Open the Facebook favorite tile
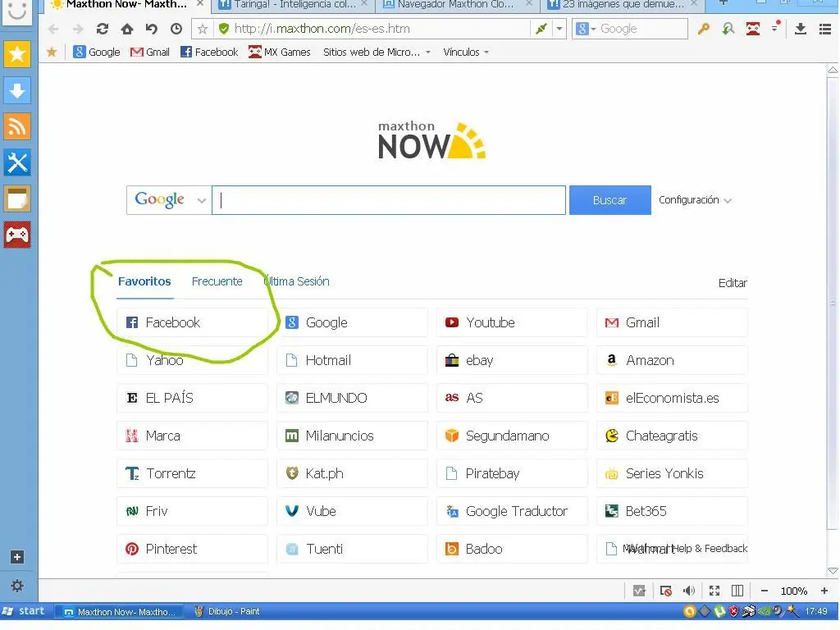 click(x=192, y=322)
